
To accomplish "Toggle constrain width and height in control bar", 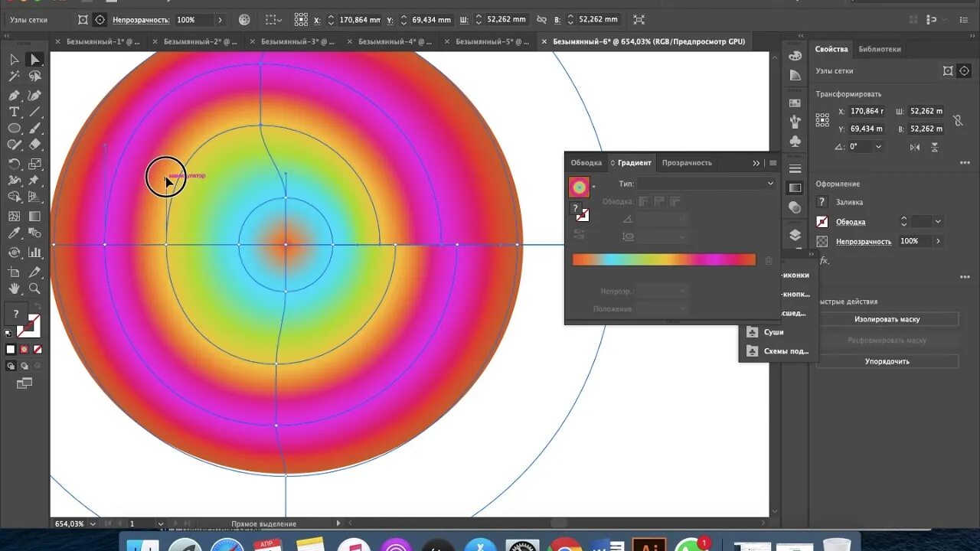I will click(542, 19).
